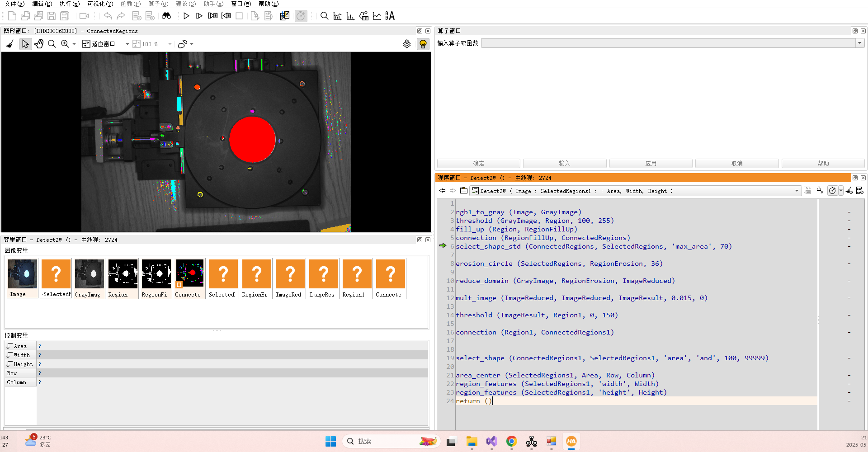868x452 pixels.
Task: Open the find operator binoculars tool
Action: click(166, 16)
